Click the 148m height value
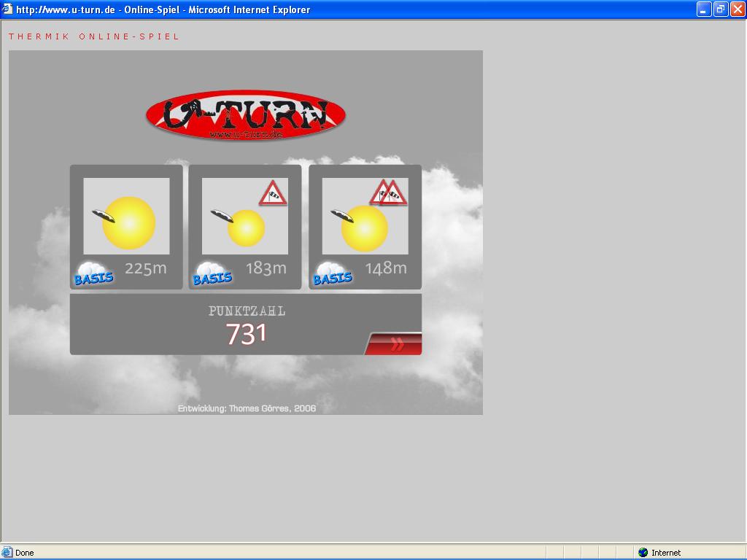Image resolution: width=747 pixels, height=560 pixels. [x=386, y=268]
